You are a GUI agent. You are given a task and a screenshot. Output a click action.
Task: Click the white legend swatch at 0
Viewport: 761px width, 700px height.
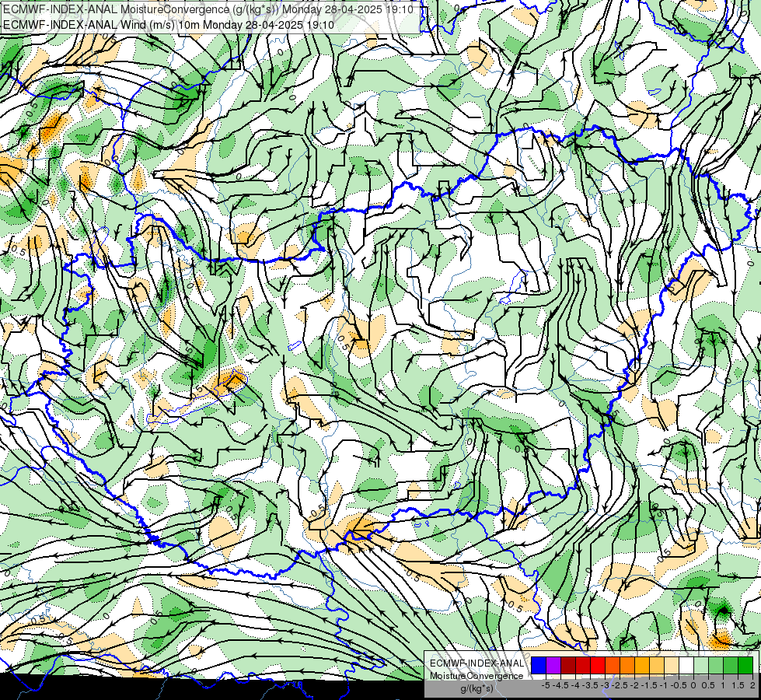click(686, 666)
